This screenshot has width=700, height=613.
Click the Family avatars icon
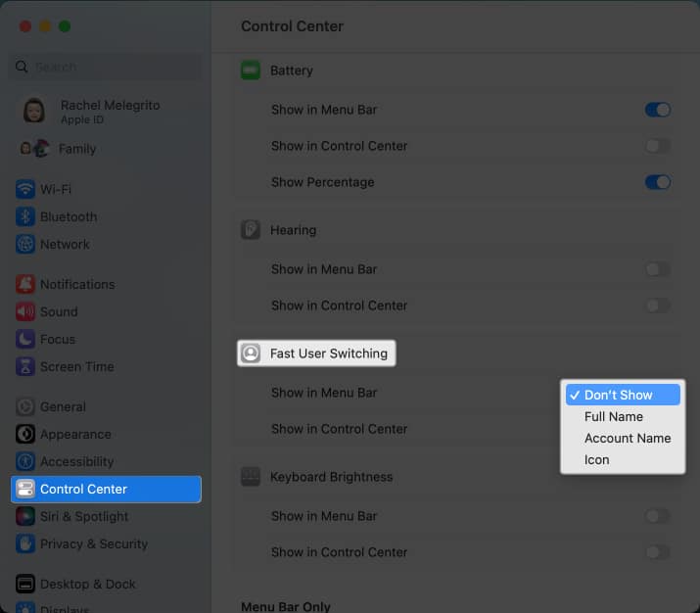click(35, 149)
